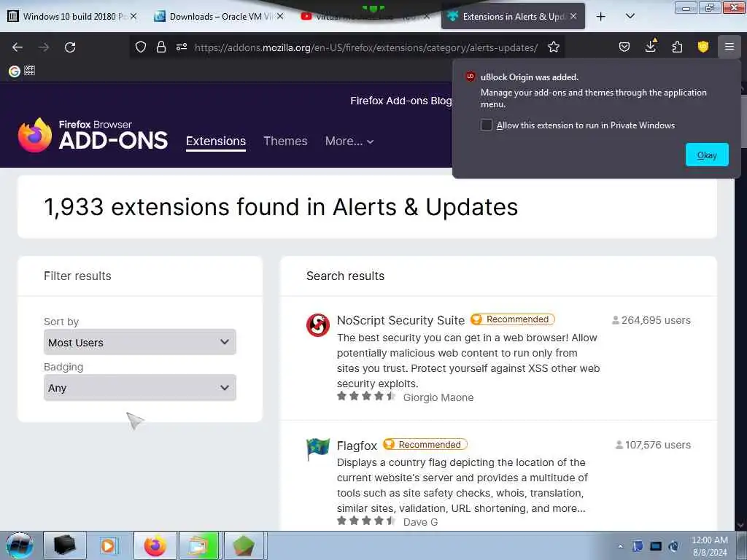
Task: Show the Downloads panel
Action: pyautogui.click(x=651, y=46)
